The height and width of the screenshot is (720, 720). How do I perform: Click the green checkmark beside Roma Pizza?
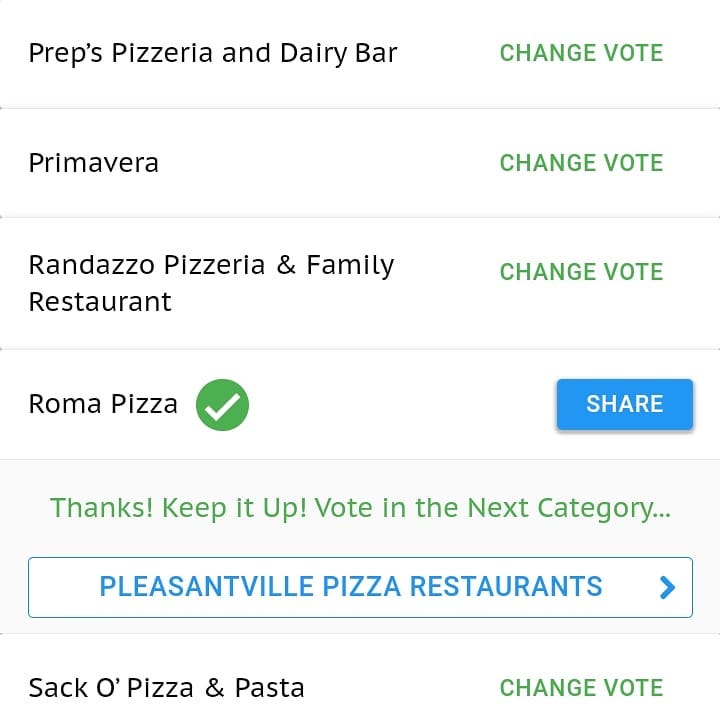(222, 405)
